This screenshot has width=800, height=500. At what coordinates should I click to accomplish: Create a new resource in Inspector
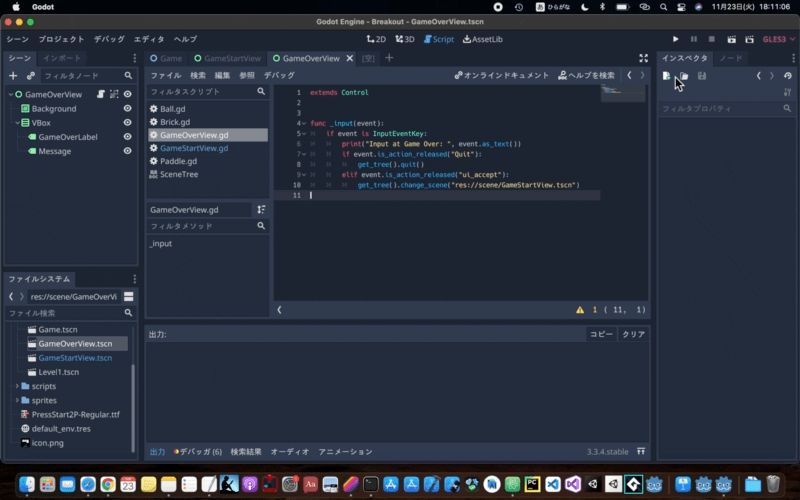pyautogui.click(x=666, y=76)
